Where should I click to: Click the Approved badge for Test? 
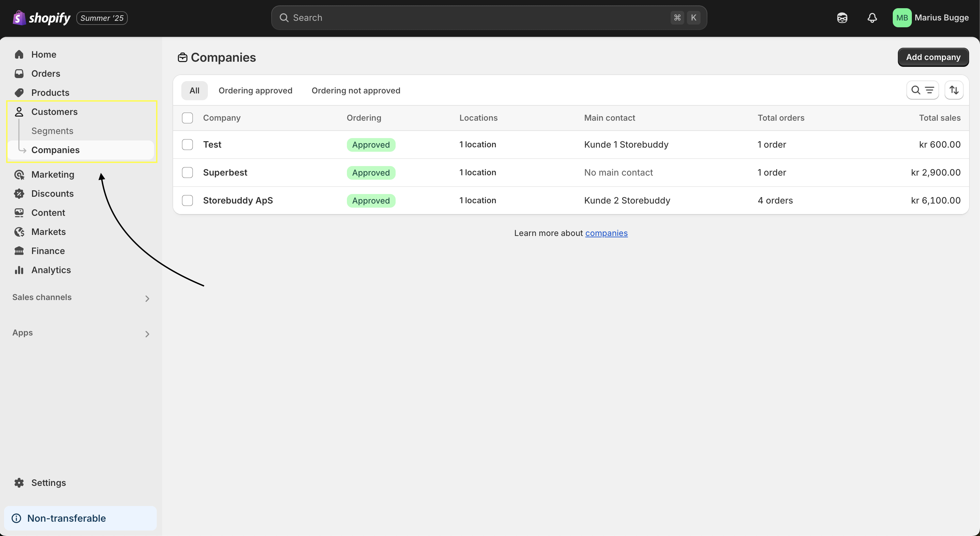(x=371, y=145)
